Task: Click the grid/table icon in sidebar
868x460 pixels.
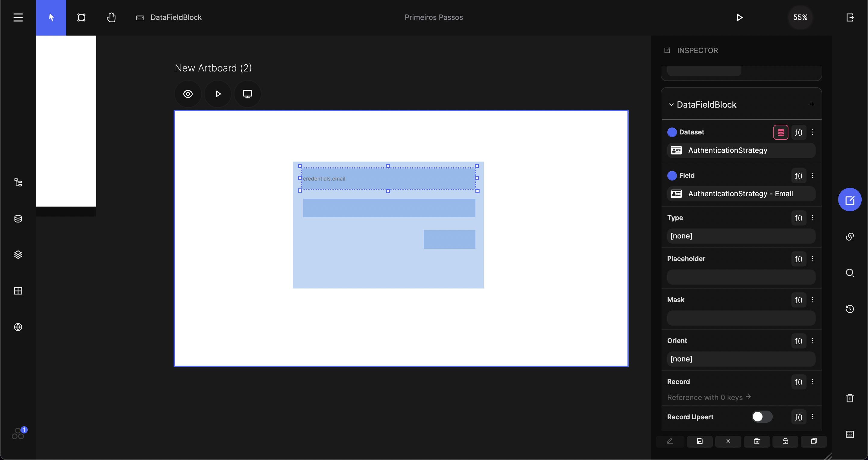Action: point(18,291)
